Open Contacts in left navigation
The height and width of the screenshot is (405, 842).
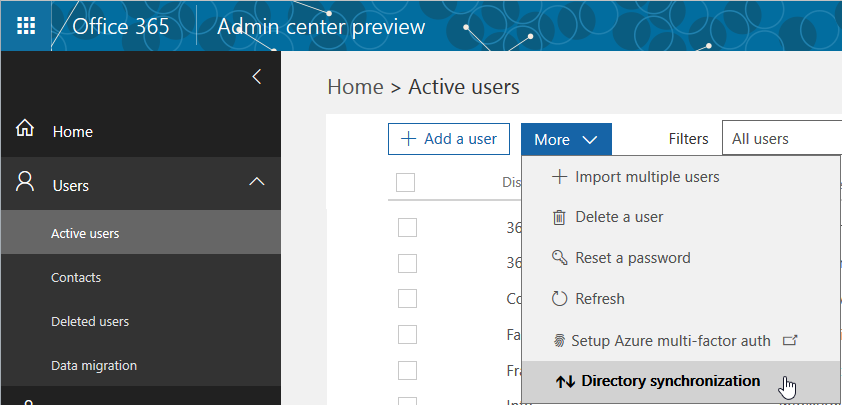coord(141,277)
